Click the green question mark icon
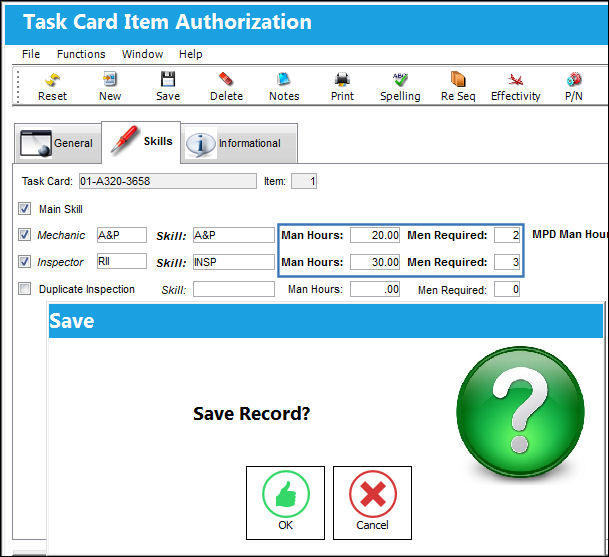 click(x=520, y=412)
